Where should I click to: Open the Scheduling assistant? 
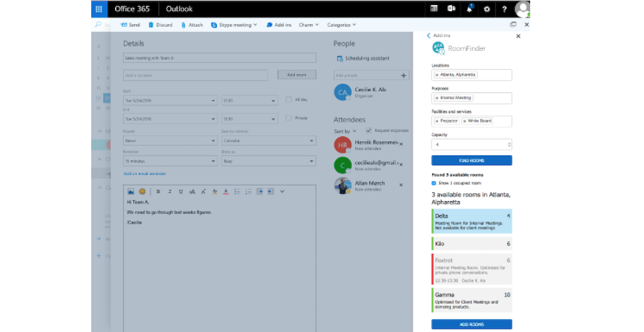pos(363,58)
